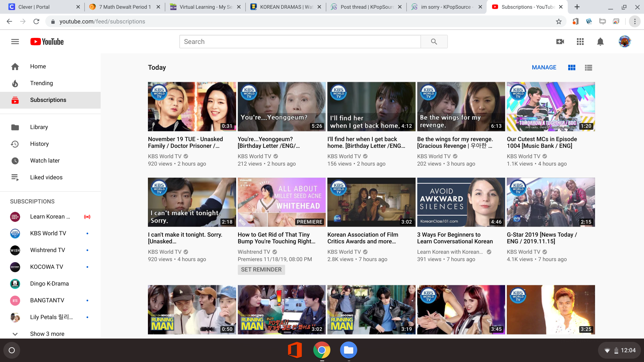The width and height of the screenshot is (644, 362).
Task: Open Chrome three-dot menu
Action: 635,21
